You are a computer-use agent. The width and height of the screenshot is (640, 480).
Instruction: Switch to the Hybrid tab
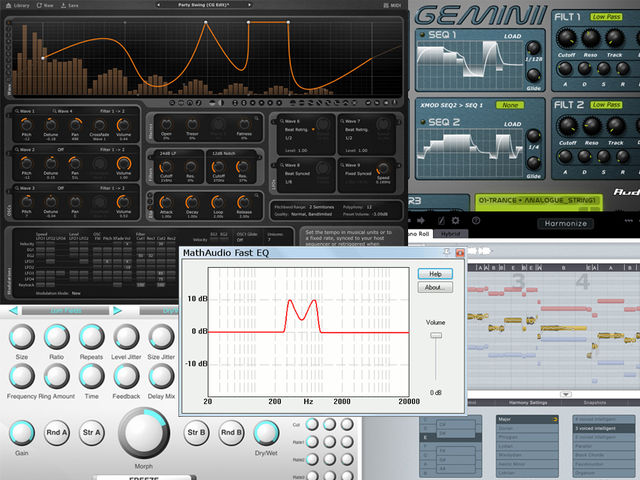pos(450,234)
